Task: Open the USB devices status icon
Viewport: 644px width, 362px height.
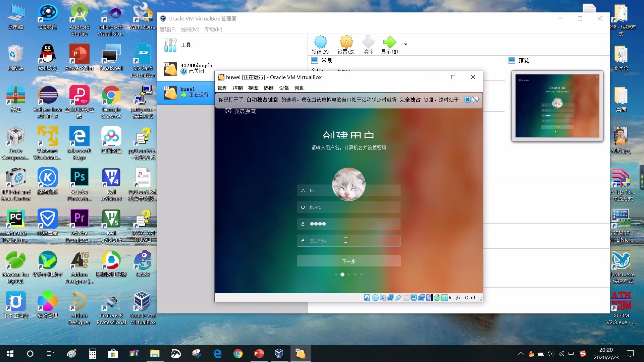Action: pos(398,298)
